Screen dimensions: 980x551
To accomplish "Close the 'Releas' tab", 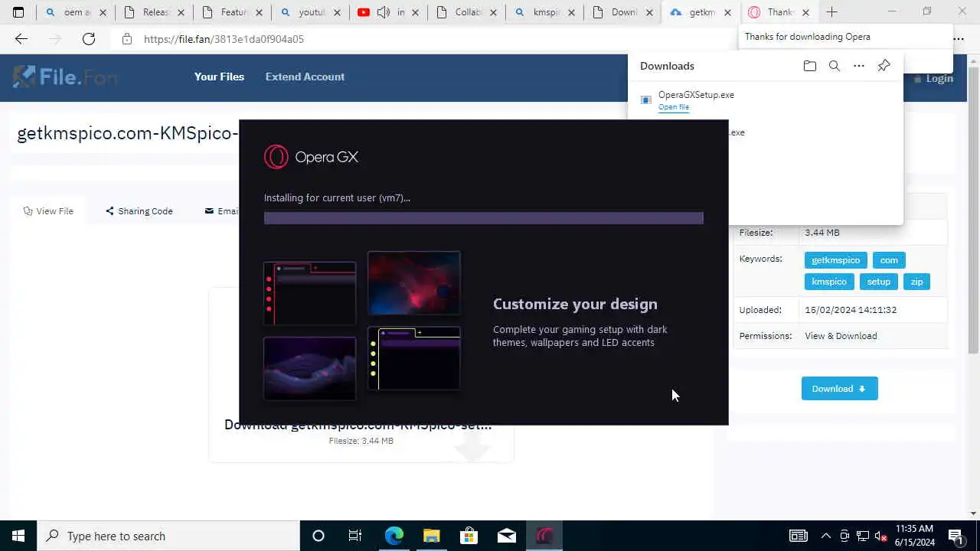I will click(181, 12).
